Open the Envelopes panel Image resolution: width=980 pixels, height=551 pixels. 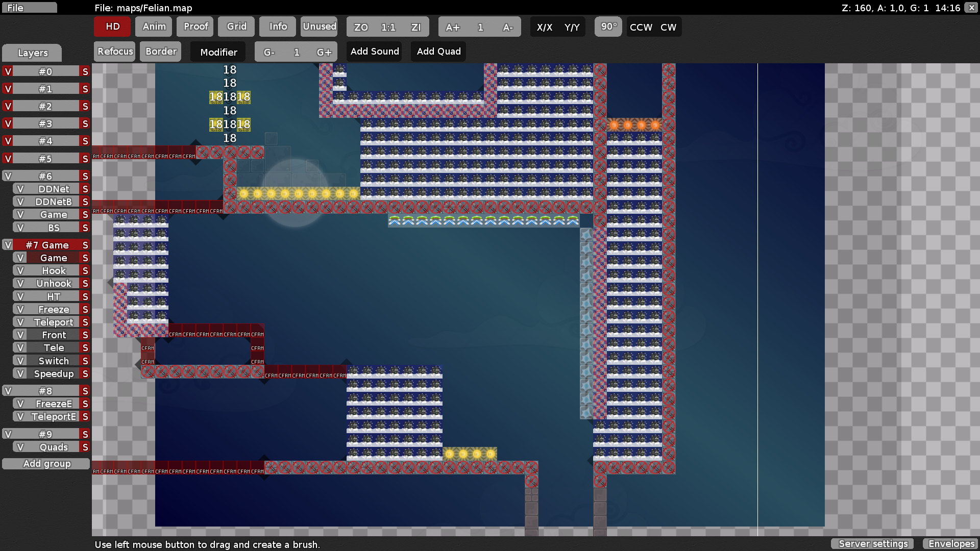951,544
